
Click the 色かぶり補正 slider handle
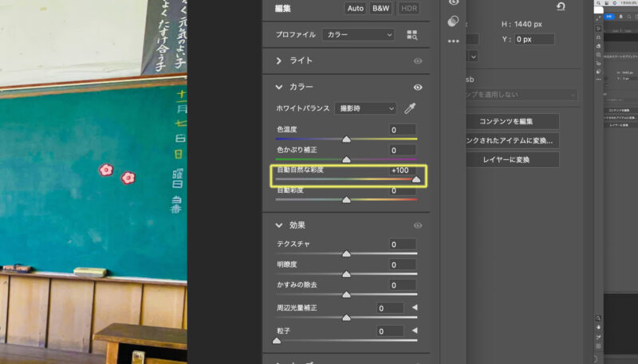click(x=346, y=159)
